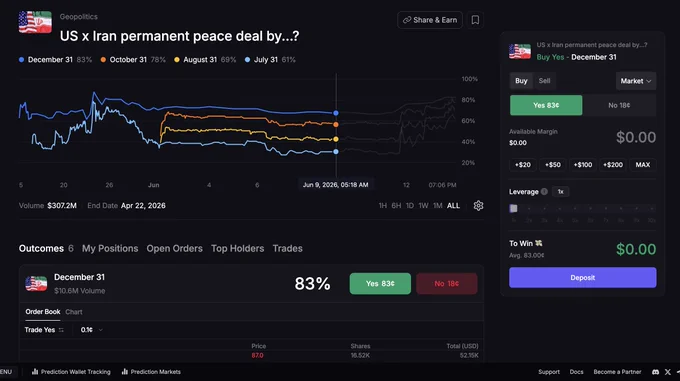This screenshot has height=381, width=680.
Task: Toggle October 31 series in chart legend
Action: [133, 60]
